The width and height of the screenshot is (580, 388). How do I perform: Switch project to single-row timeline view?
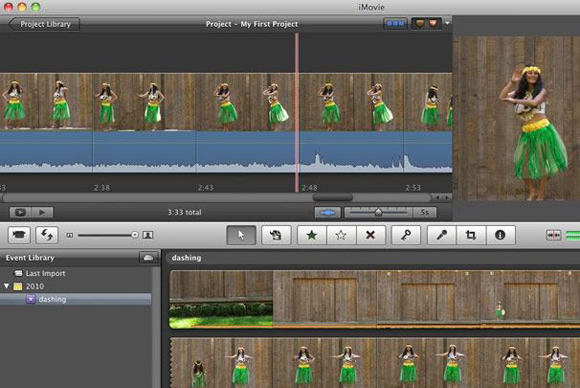tap(395, 24)
